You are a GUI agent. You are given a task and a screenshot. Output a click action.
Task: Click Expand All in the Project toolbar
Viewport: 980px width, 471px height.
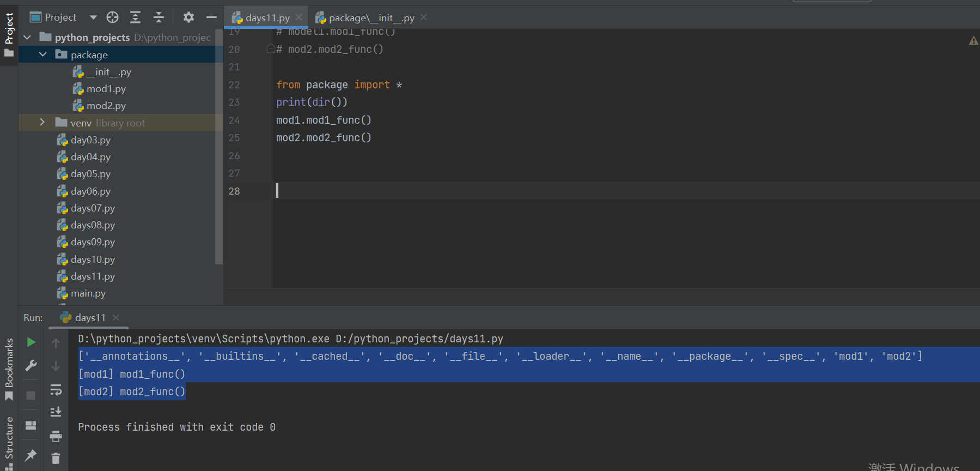click(x=135, y=17)
